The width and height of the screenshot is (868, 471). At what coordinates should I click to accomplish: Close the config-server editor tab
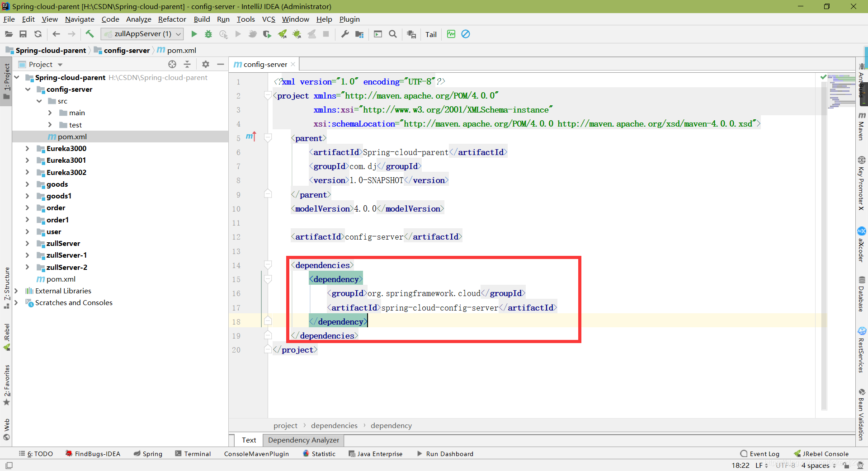(293, 64)
